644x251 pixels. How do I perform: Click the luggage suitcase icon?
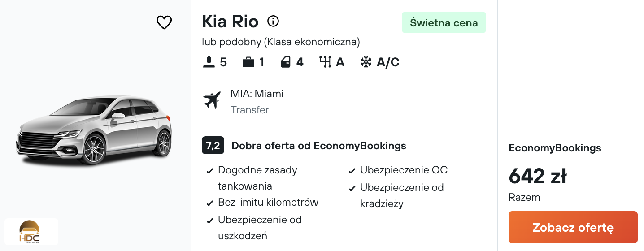pyautogui.click(x=248, y=62)
